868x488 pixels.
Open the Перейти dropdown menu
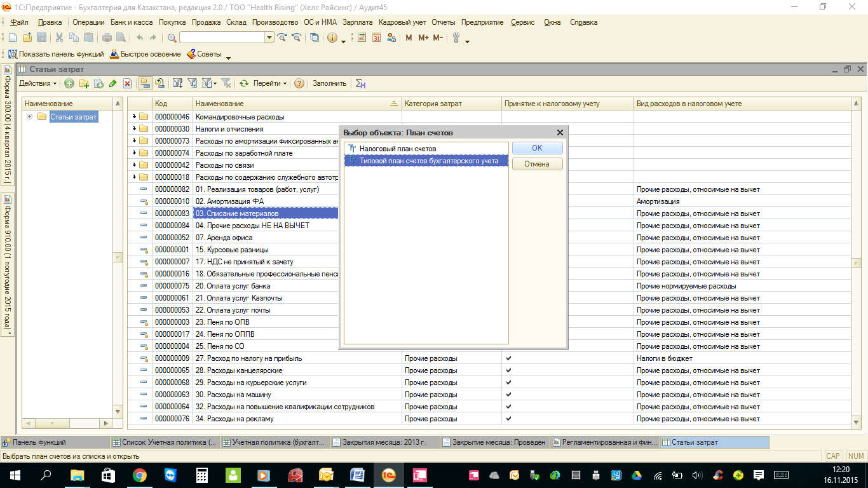tap(270, 83)
